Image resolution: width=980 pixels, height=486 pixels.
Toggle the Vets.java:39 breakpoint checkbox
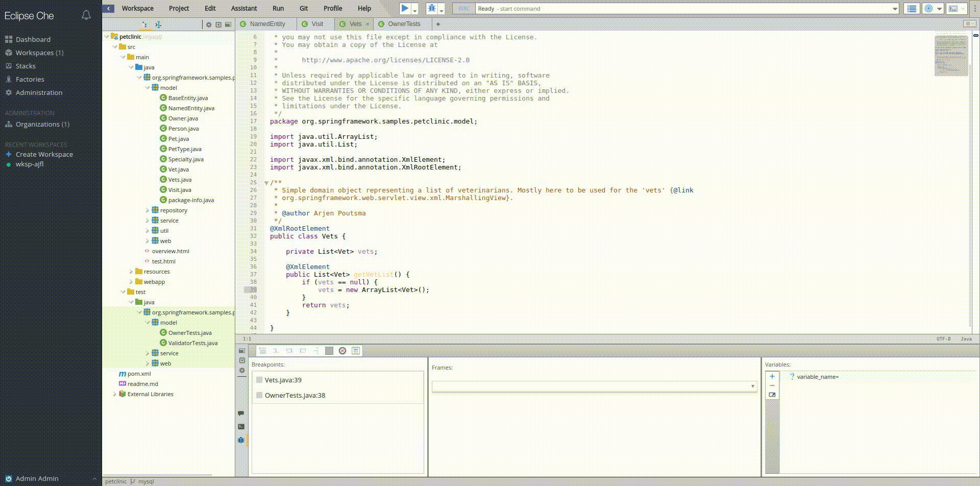click(x=259, y=380)
